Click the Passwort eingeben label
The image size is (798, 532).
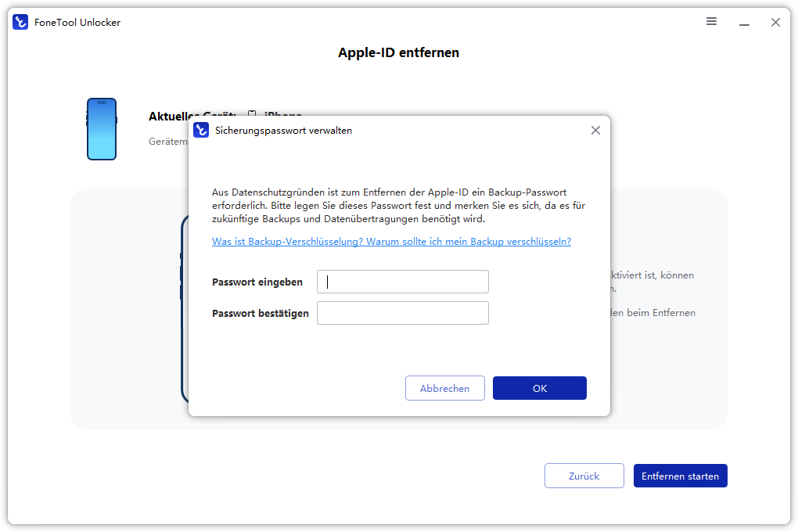pos(257,282)
